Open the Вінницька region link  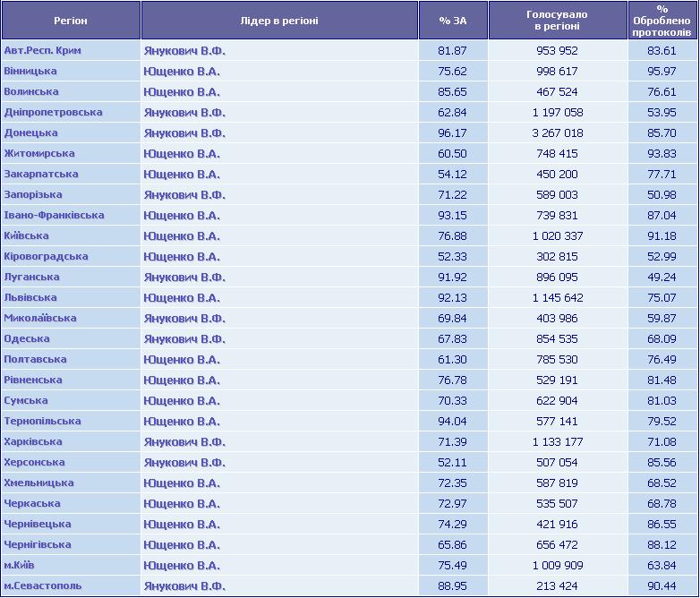30,71
